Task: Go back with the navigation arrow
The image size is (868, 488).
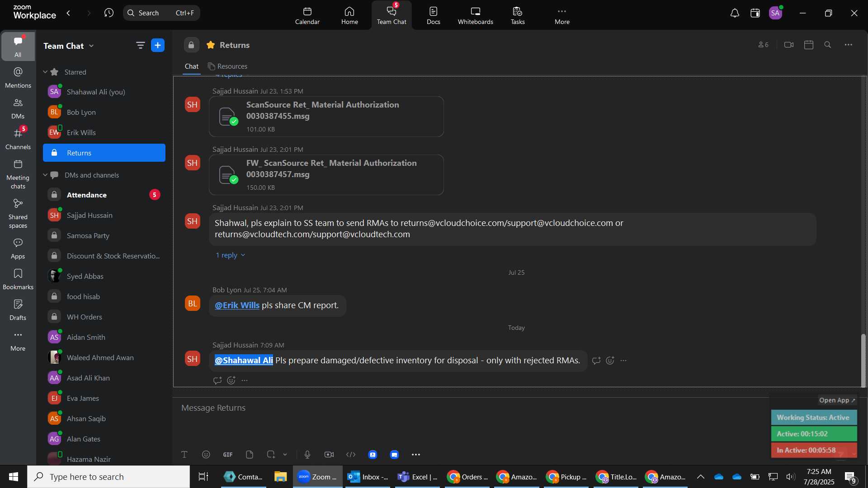Action: coord(69,13)
